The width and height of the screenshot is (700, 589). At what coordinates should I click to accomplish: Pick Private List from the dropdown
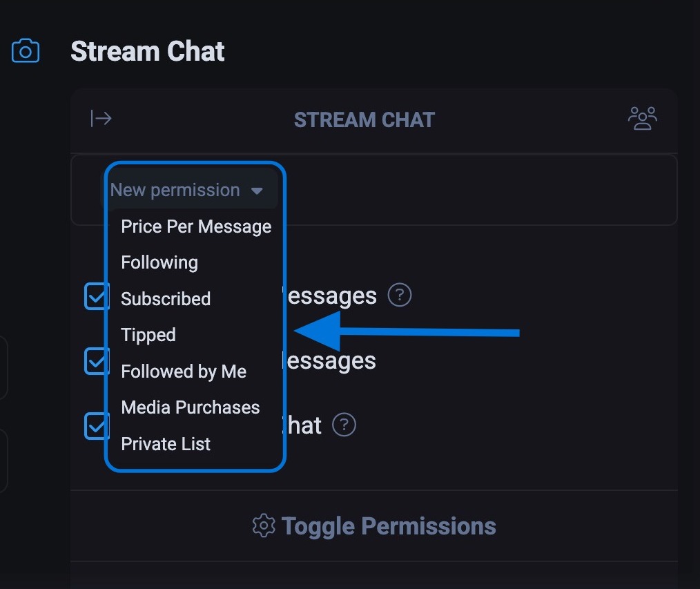(x=166, y=444)
